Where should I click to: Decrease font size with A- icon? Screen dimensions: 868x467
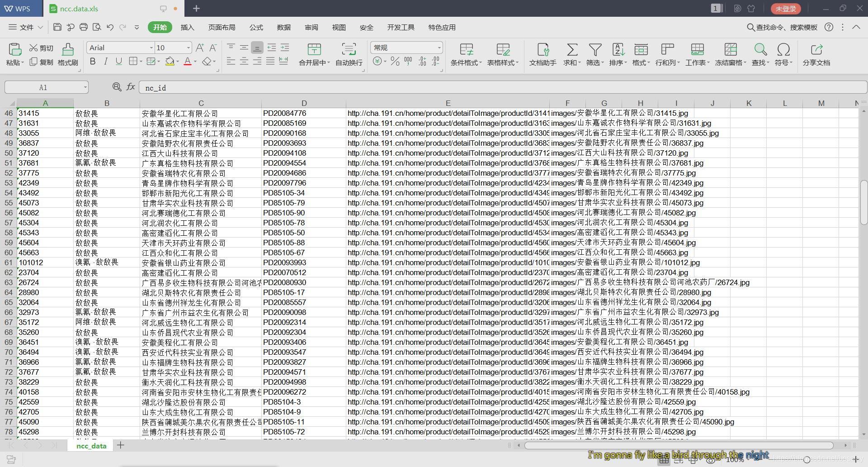[x=213, y=48]
